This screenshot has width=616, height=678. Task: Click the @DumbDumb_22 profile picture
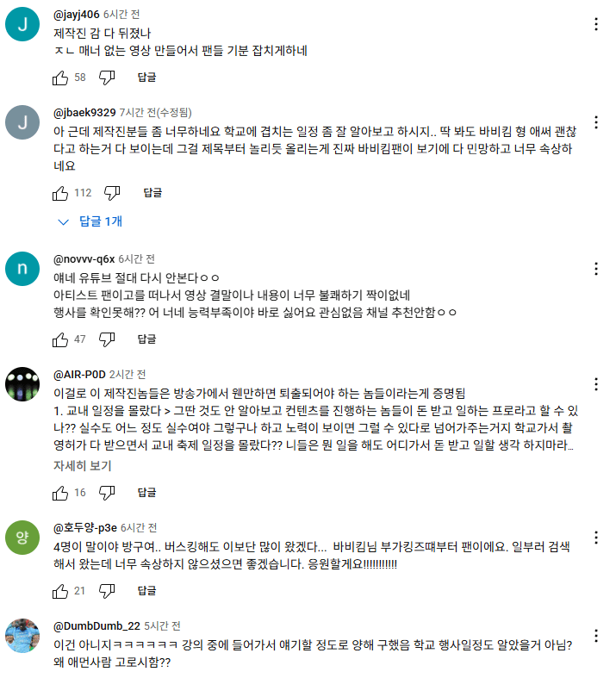22,636
